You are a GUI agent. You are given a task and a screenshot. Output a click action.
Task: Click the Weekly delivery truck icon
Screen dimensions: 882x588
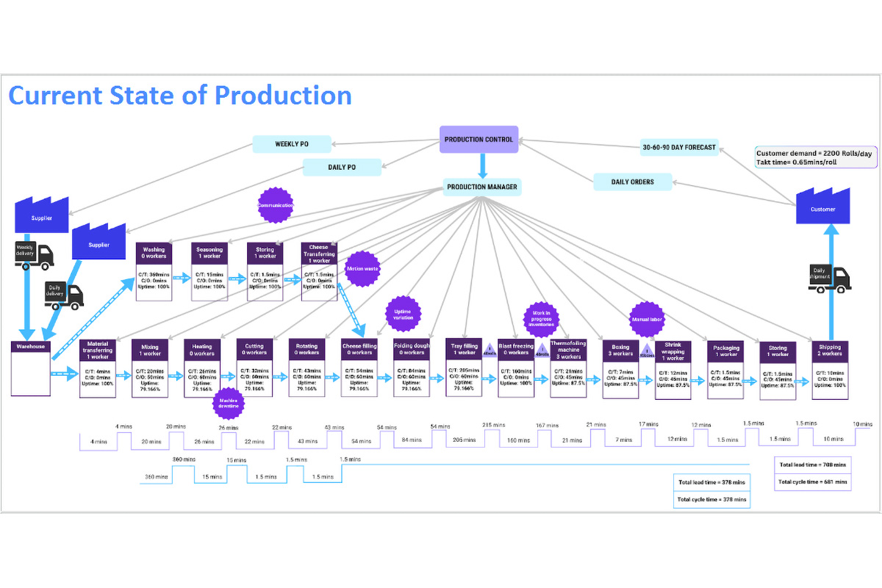34,254
